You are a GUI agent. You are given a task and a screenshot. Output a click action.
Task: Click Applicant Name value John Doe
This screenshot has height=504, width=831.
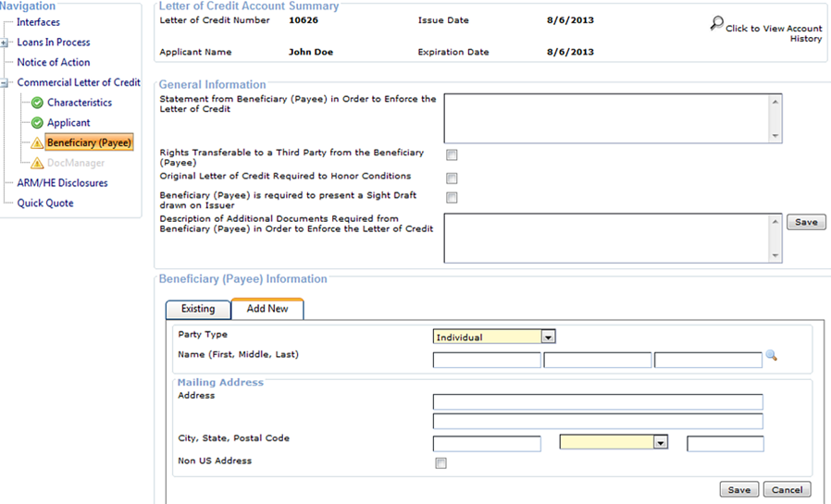[311, 52]
